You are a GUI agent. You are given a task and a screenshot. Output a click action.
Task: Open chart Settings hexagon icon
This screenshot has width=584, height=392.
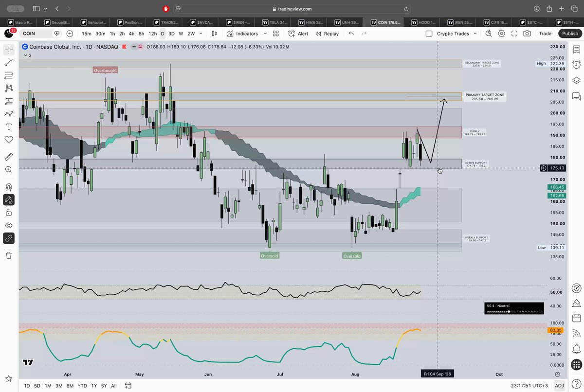502,34
